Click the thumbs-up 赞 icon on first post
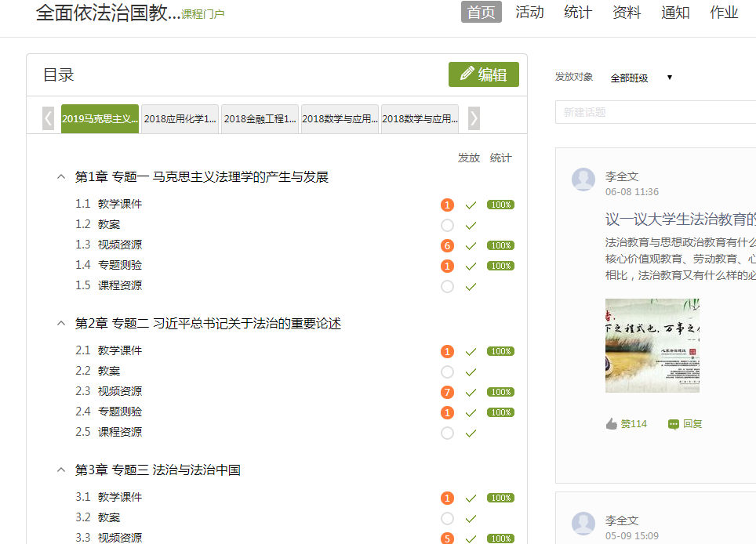 pyautogui.click(x=612, y=424)
